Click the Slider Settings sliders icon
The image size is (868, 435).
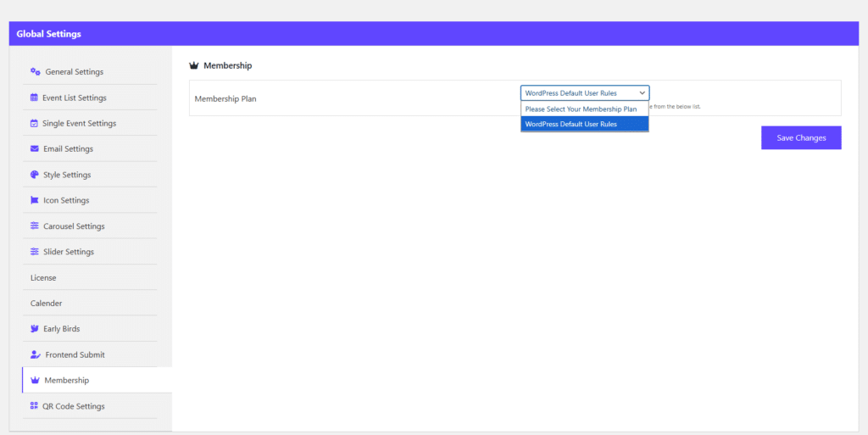point(34,251)
